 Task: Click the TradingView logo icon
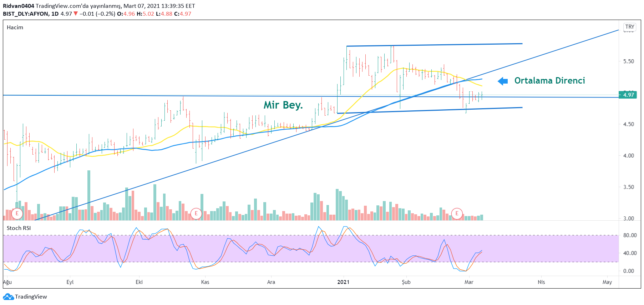(x=8, y=297)
